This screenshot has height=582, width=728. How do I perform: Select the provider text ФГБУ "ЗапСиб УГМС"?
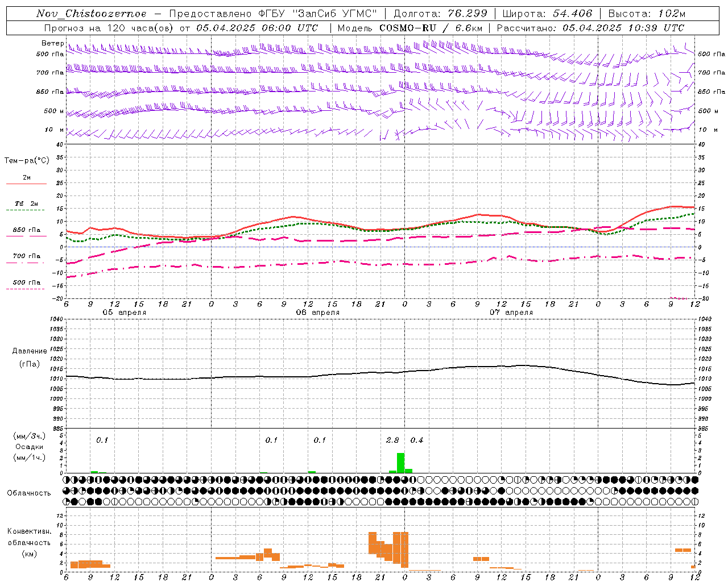click(318, 14)
